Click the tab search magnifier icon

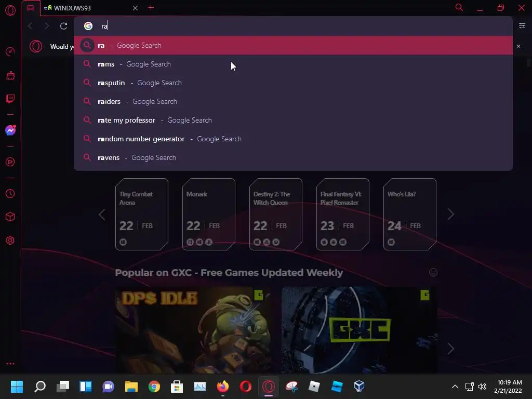(x=459, y=7)
